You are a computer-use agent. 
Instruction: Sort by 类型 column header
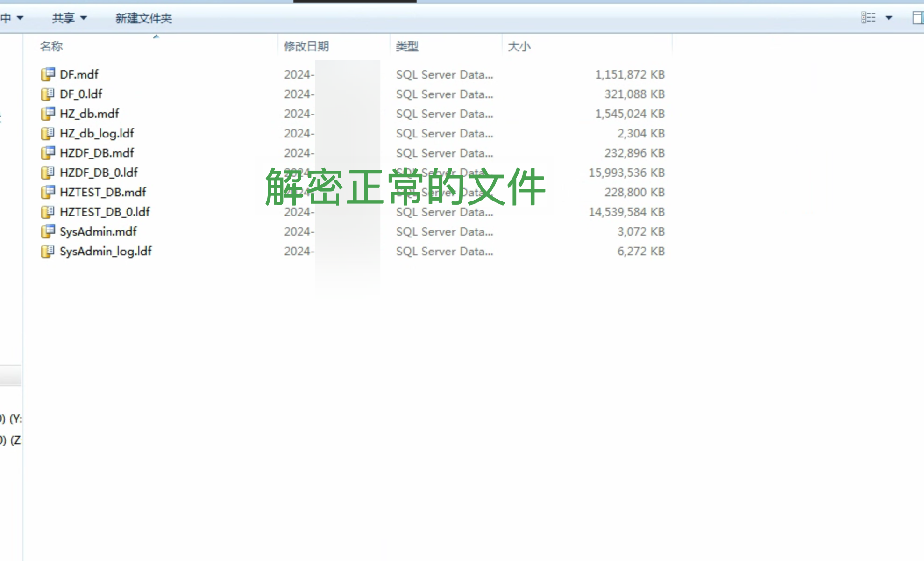click(x=407, y=46)
